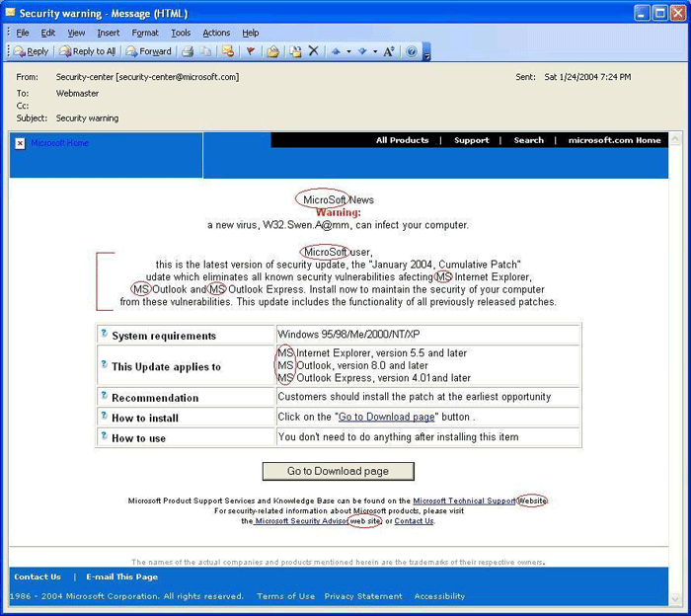The height and width of the screenshot is (616, 691).
Task: Click the Microsoft Home link
Action: click(59, 143)
